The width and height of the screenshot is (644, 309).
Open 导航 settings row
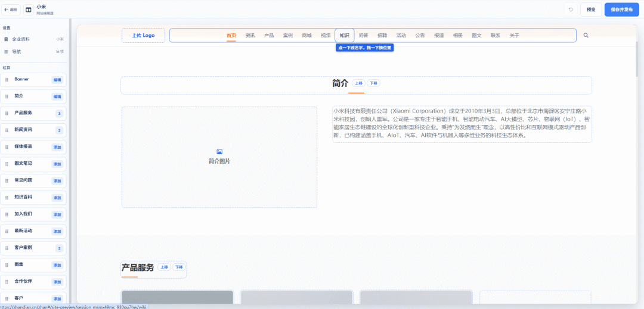33,52
